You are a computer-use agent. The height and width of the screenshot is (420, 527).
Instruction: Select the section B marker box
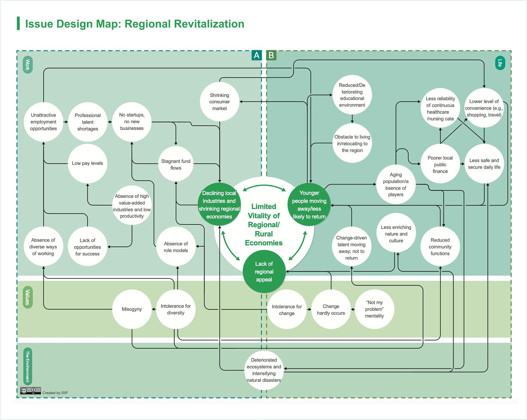click(x=271, y=55)
